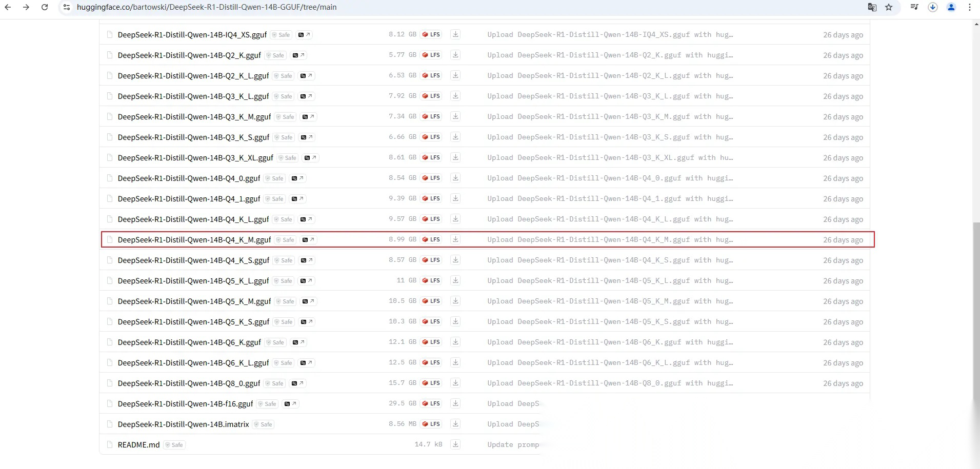Open GGUF viewer icon for f16.gguf

(290, 404)
